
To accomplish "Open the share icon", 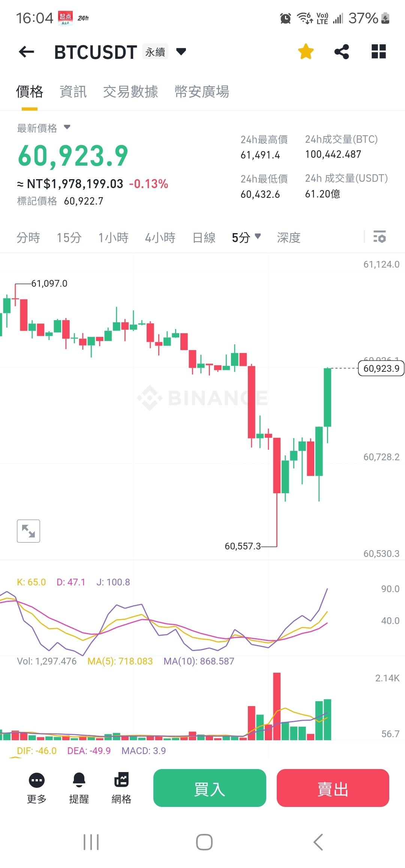I will coord(342,52).
